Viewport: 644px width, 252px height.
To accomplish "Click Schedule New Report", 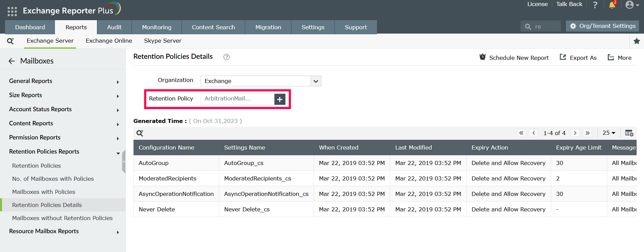I will coord(514,57).
